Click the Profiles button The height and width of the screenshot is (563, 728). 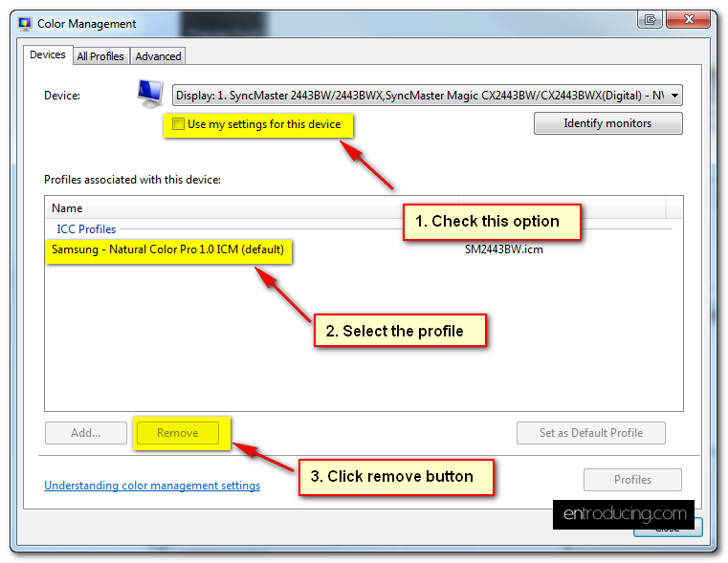pos(633,480)
